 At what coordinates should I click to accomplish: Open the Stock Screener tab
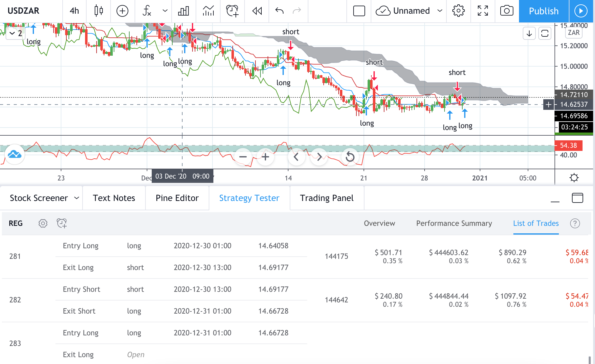pyautogui.click(x=39, y=198)
